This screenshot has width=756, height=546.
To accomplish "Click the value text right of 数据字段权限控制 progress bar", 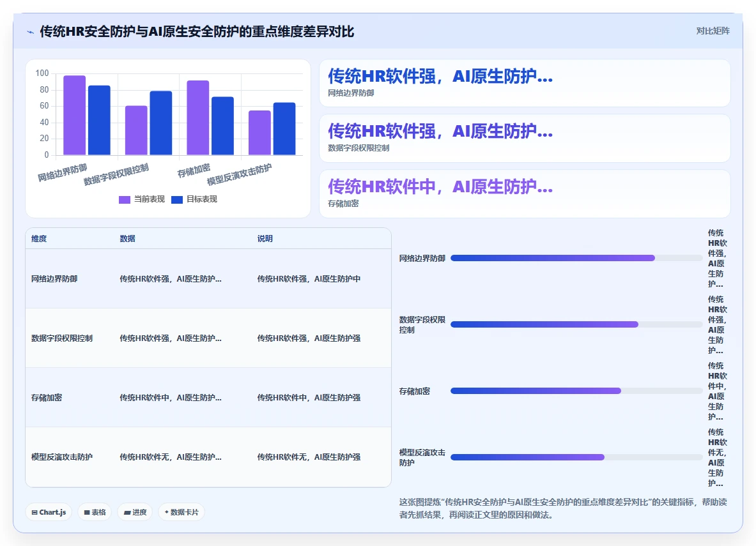I will click(x=717, y=325).
